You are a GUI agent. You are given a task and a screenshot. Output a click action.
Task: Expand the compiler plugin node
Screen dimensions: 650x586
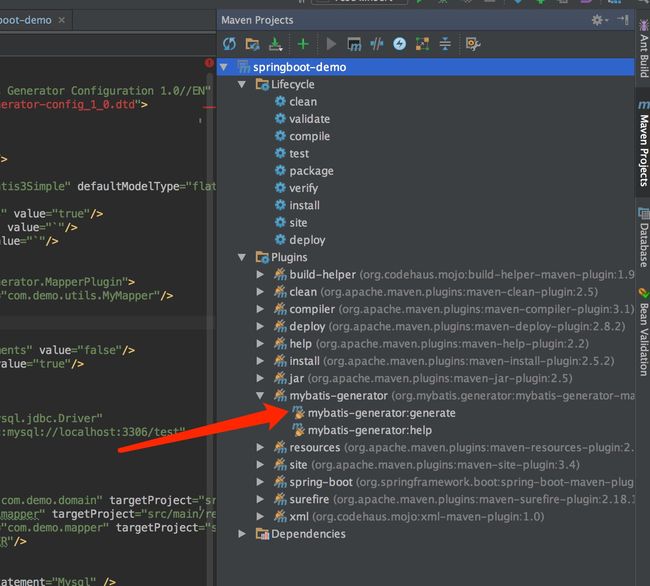coord(260,309)
